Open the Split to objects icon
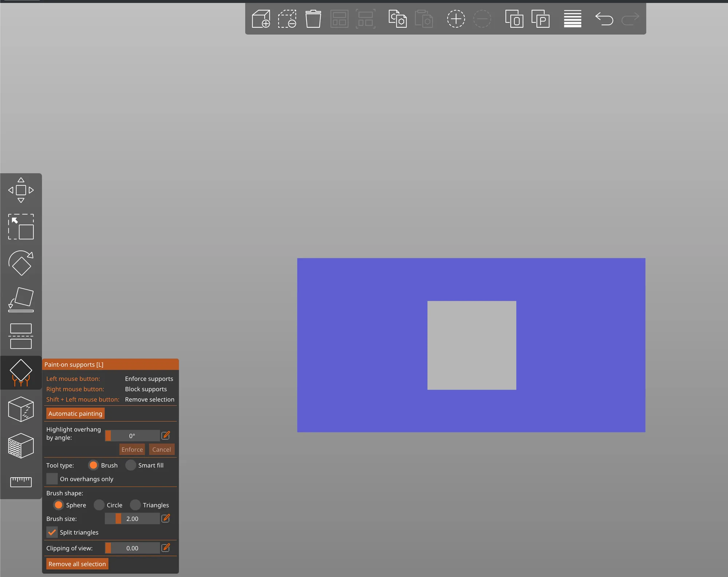The height and width of the screenshot is (577, 728). [514, 19]
